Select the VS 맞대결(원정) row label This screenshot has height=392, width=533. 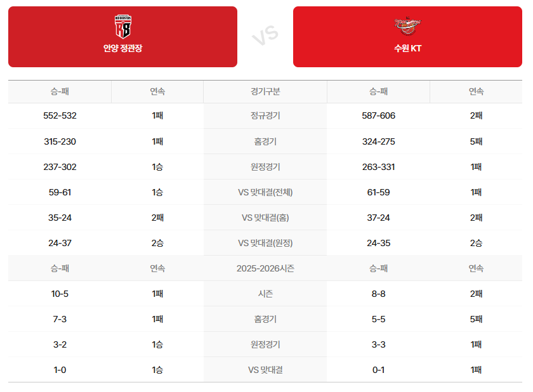tap(265, 243)
